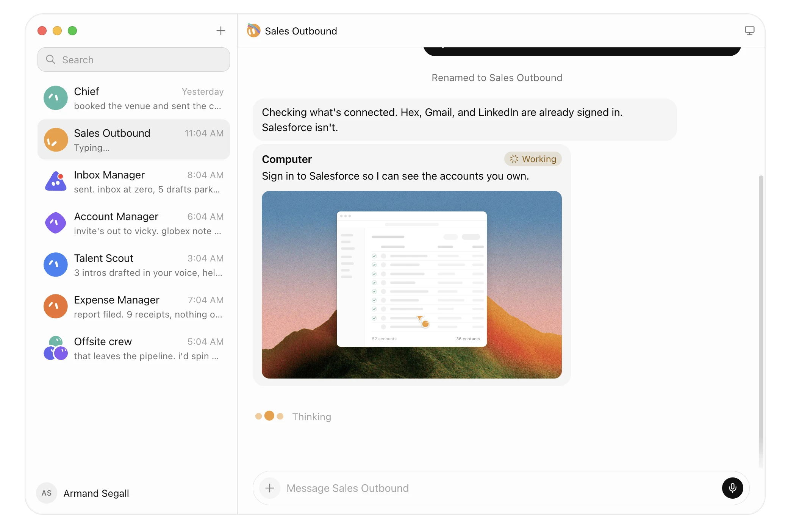The height and width of the screenshot is (532, 788).
Task: Click the Offsite crew group avatar
Action: [x=56, y=348]
